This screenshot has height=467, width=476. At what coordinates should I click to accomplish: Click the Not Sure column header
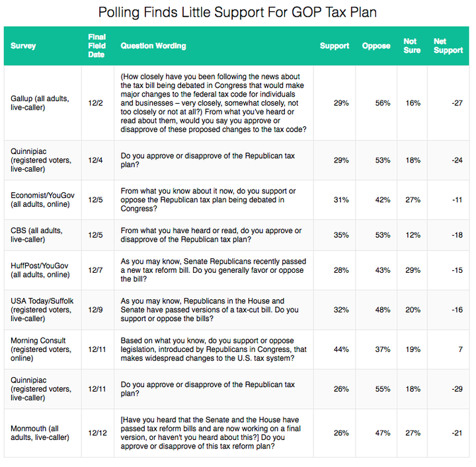point(412,46)
